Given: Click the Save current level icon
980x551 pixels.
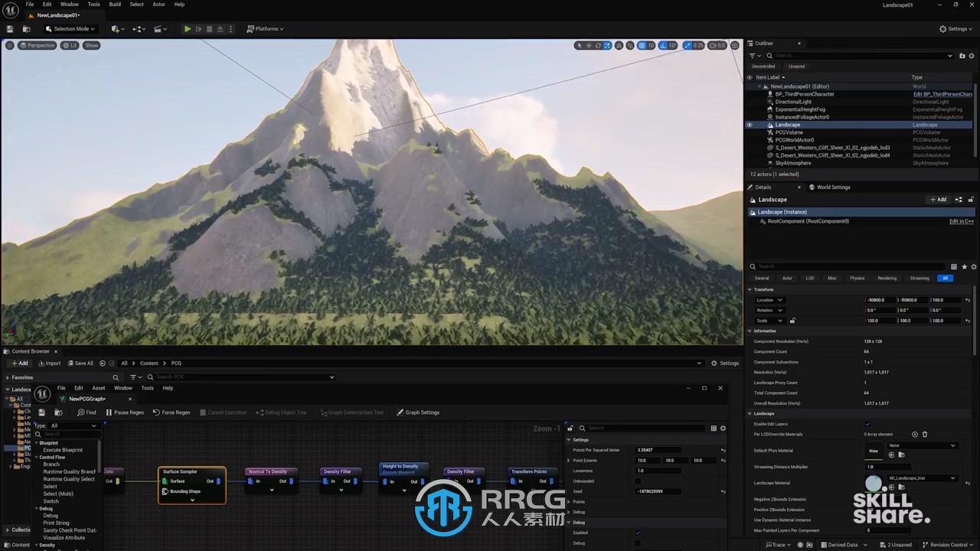Looking at the screenshot, I should coord(10,29).
